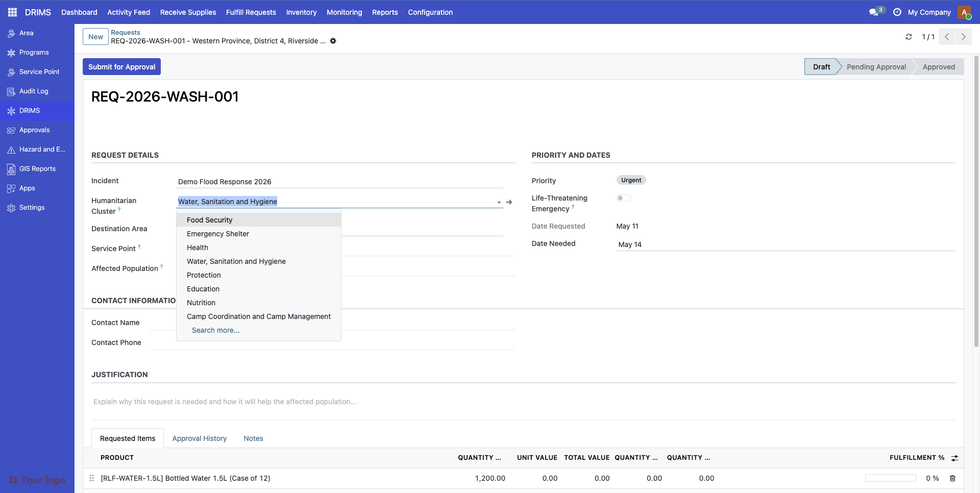
Task: Toggle Life-Threatening Emergency switch
Action: coord(624,198)
